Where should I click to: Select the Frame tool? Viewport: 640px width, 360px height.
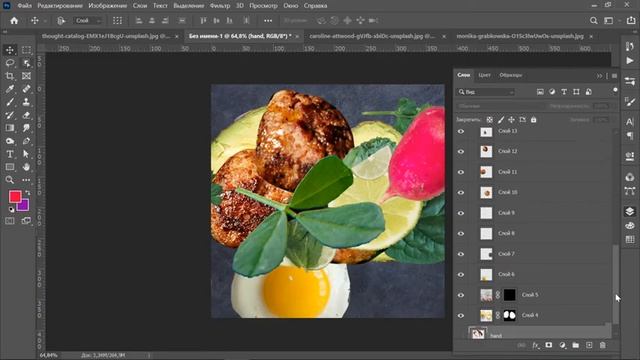coord(26,76)
